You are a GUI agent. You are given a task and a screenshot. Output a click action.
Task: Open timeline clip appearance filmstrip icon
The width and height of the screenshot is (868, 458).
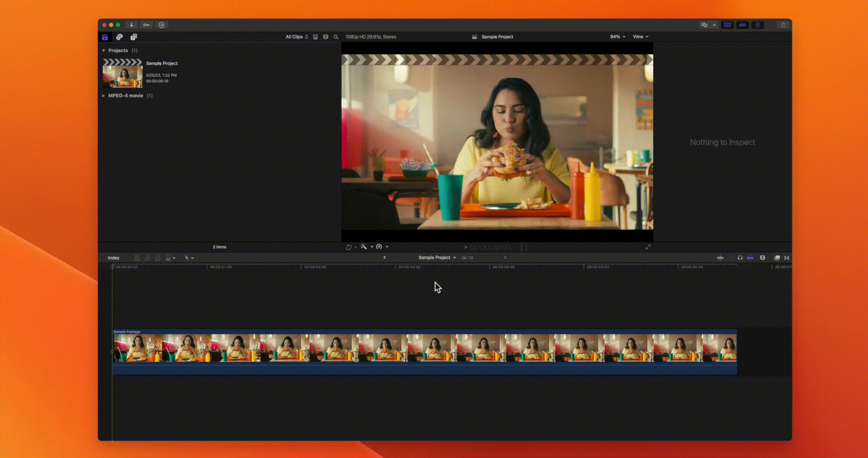tap(762, 258)
